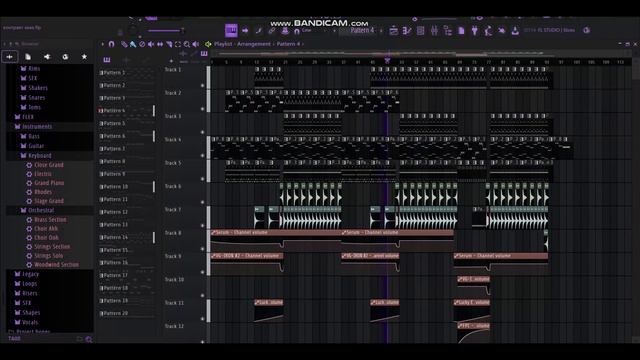640x360 pixels.
Task: Select the Delete tool in the Playlist toolbar
Action: [x=142, y=44]
